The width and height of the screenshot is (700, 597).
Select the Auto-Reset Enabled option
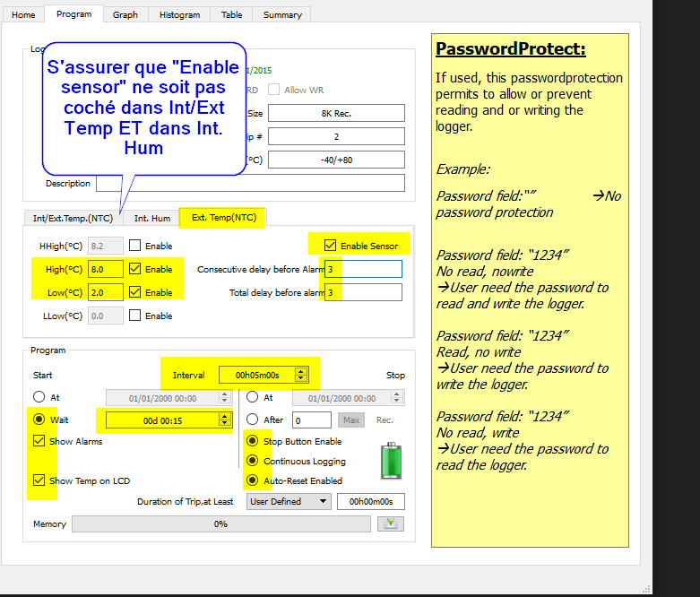point(252,480)
